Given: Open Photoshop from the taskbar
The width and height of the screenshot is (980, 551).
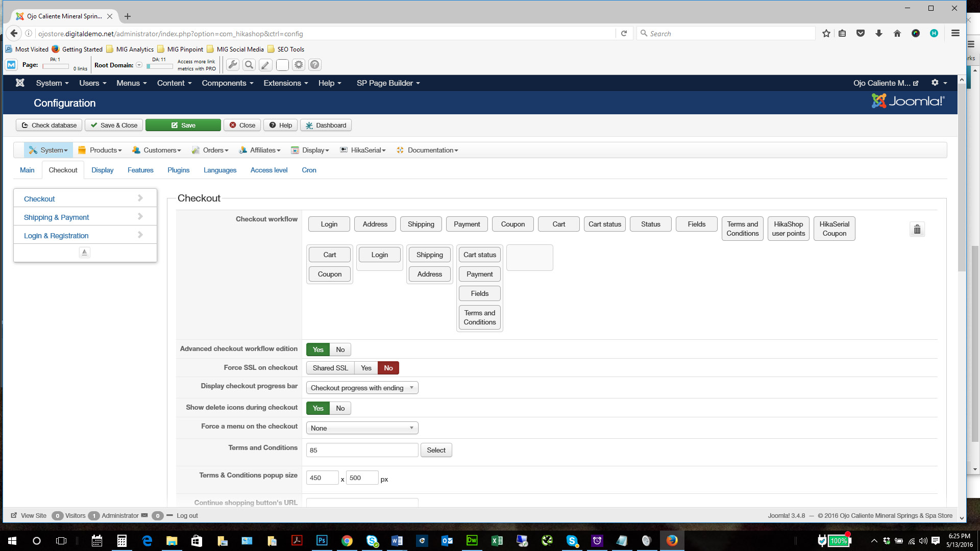Looking at the screenshot, I should point(322,540).
